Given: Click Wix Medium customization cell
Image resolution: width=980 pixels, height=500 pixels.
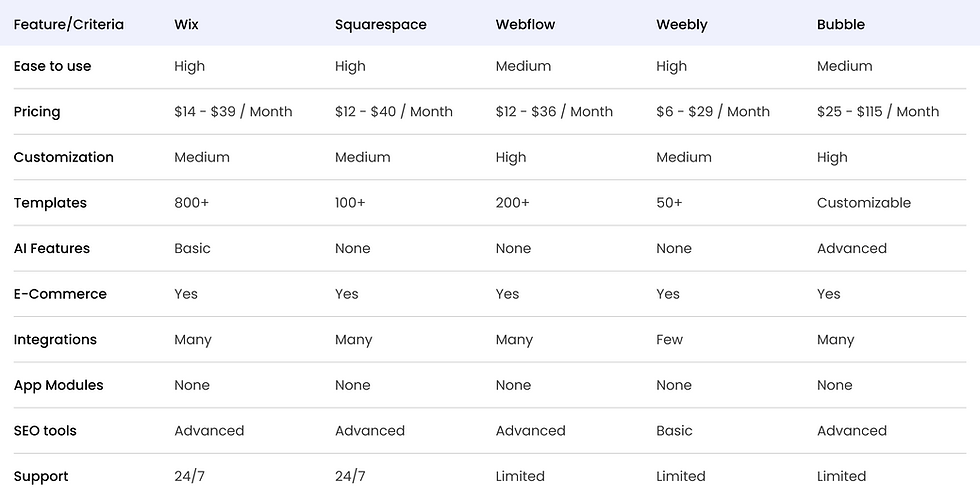Looking at the screenshot, I should (x=202, y=157).
